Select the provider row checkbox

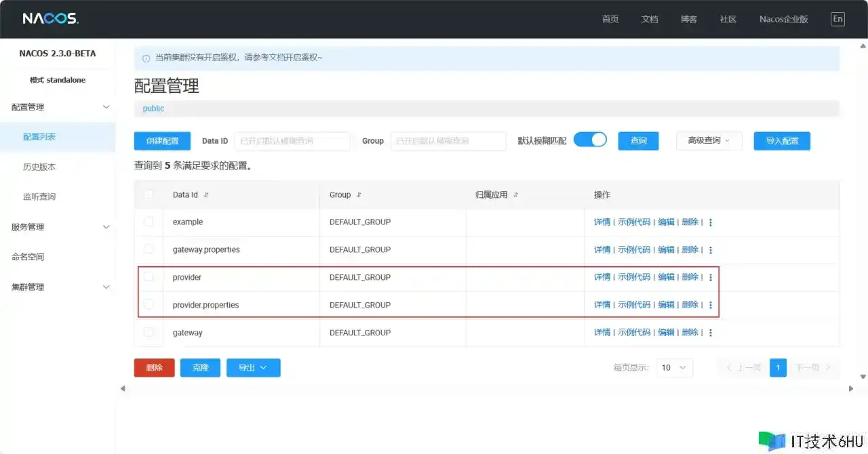pos(149,277)
